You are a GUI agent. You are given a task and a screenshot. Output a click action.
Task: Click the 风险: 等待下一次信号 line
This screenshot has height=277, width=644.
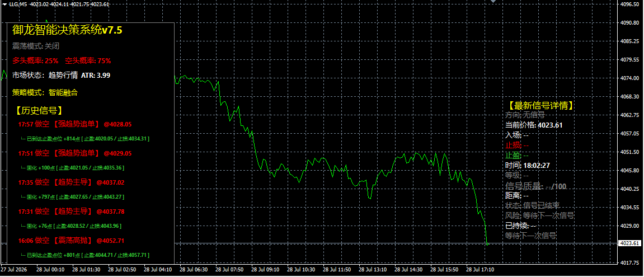pyautogui.click(x=539, y=215)
